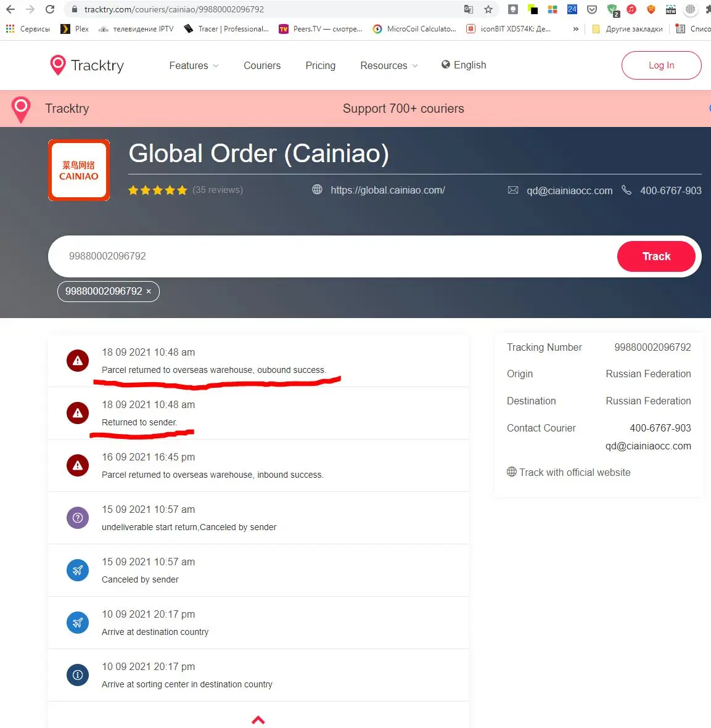711x728 pixels.
Task: Open the Pricing menu item
Action: [x=321, y=65]
